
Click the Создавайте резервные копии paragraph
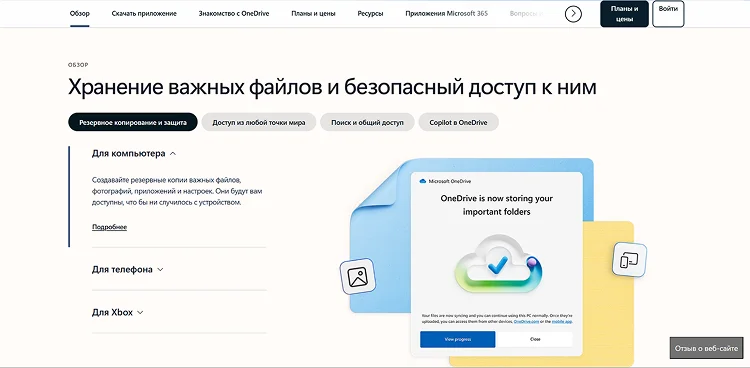tap(177, 191)
